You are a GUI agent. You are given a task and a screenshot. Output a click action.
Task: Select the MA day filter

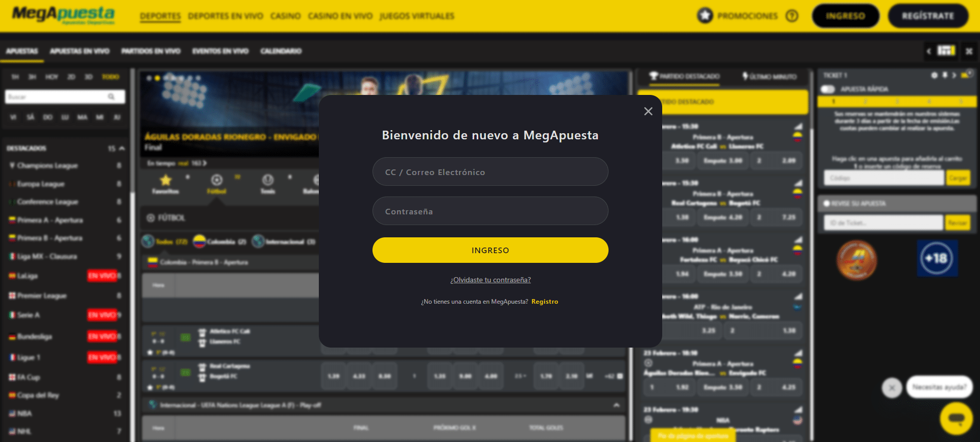point(82,117)
